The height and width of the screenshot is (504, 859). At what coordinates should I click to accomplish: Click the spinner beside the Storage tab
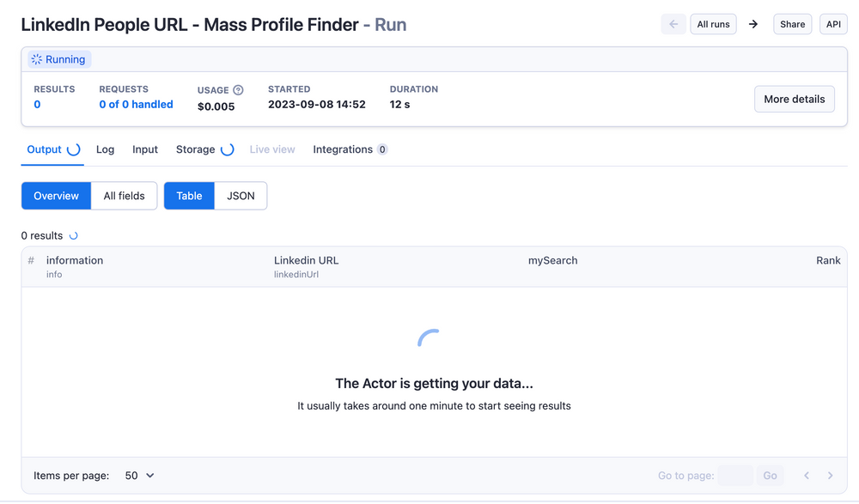(227, 148)
